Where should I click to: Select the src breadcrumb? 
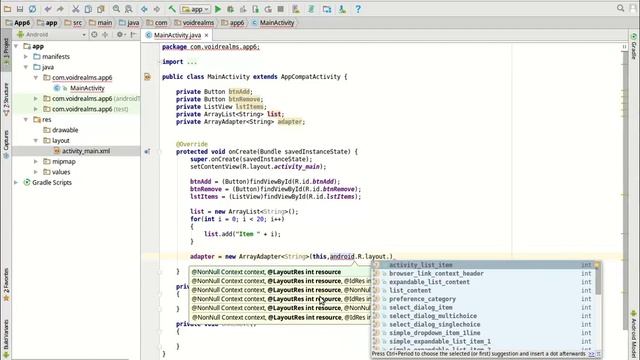pyautogui.click(x=73, y=23)
